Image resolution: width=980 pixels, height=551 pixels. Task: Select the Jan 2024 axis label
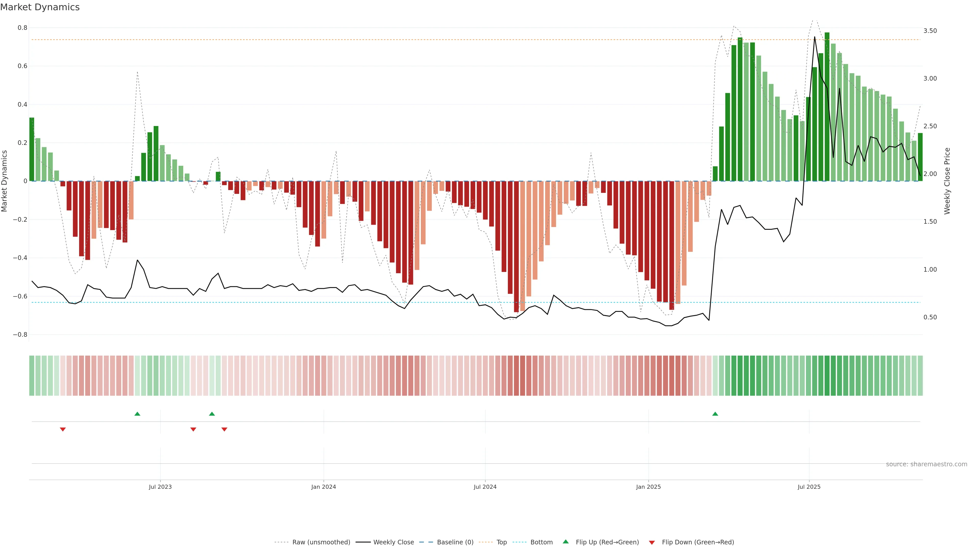(x=323, y=487)
